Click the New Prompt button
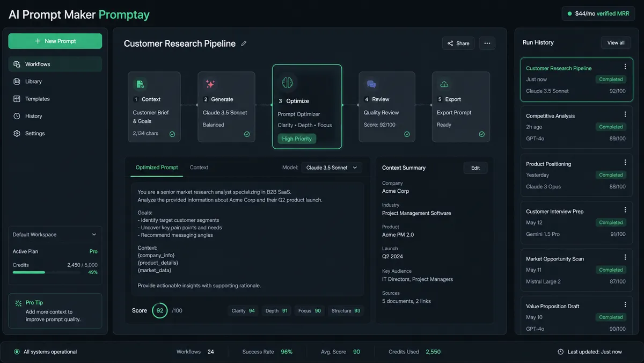644x363 pixels. 55,41
